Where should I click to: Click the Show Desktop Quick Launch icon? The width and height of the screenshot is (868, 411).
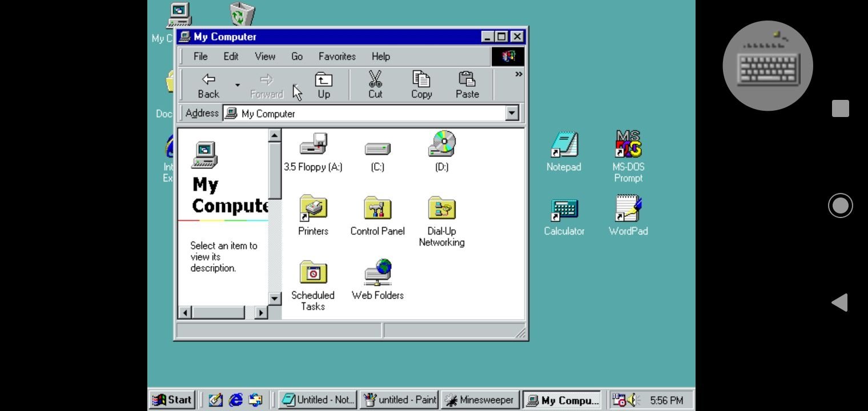(x=215, y=400)
